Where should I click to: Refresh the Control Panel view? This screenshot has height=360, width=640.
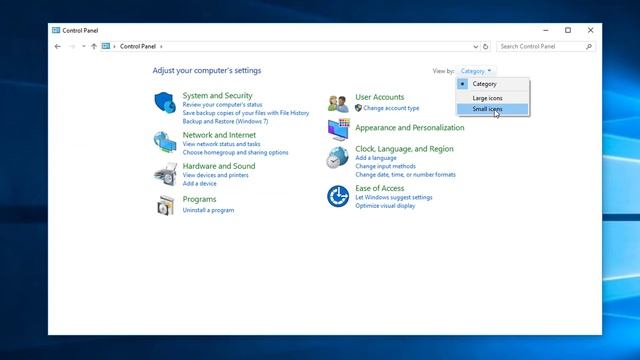pos(485,47)
